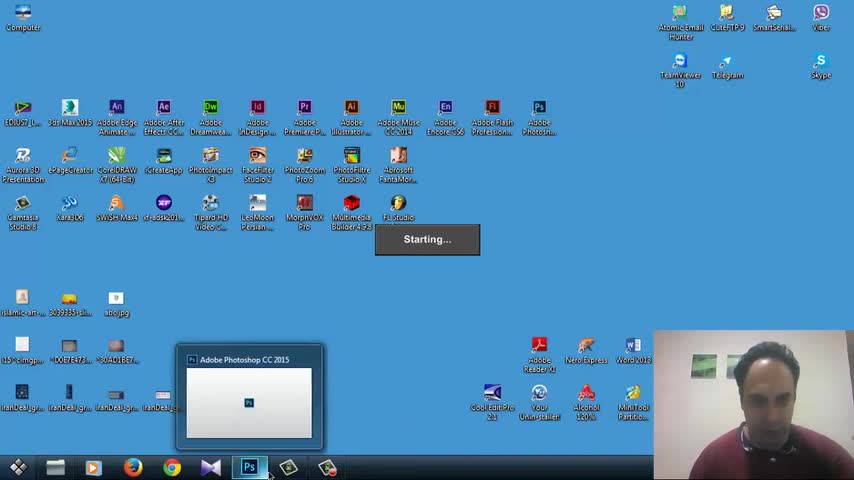The height and width of the screenshot is (480, 854).
Task: Click the Camtasia recorder taskbar icon with red dot
Action: tap(327, 467)
